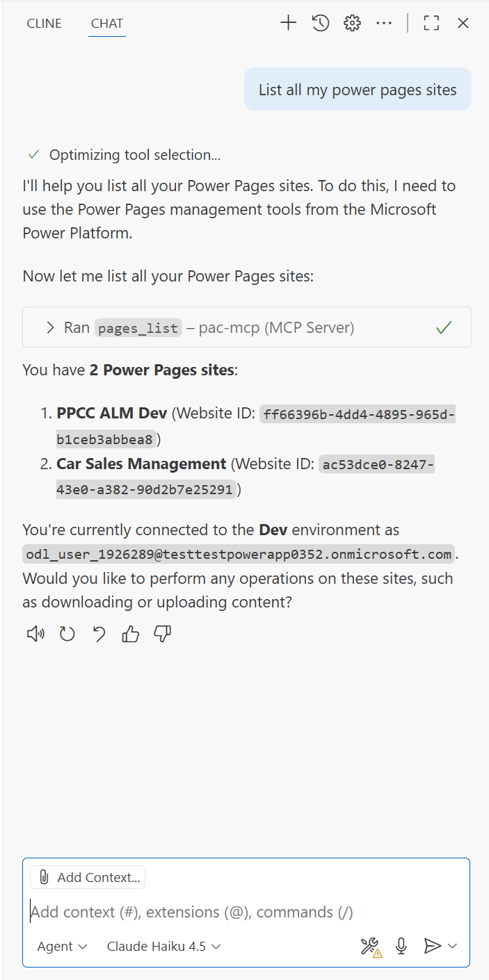Switch to the CLINE tab
The image size is (489, 980).
(x=44, y=23)
